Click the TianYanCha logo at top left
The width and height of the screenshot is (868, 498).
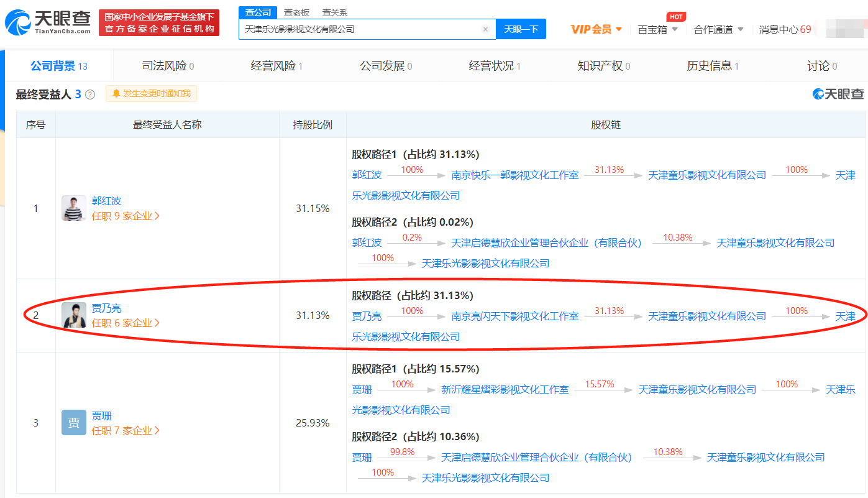[x=47, y=22]
